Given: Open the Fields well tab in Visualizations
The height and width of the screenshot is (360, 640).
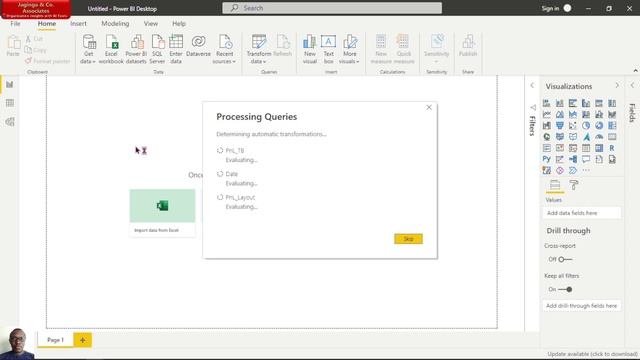Looking at the screenshot, I should tap(555, 185).
